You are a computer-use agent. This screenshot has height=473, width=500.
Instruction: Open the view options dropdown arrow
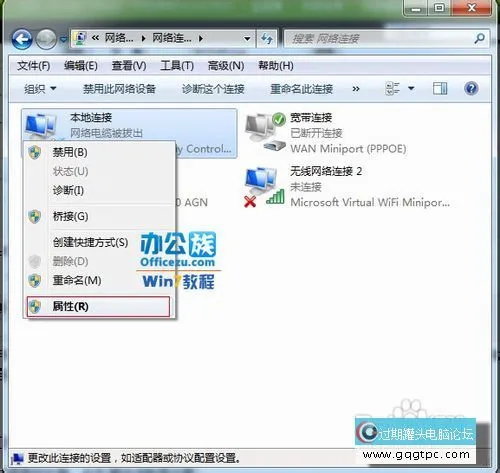tap(411, 89)
